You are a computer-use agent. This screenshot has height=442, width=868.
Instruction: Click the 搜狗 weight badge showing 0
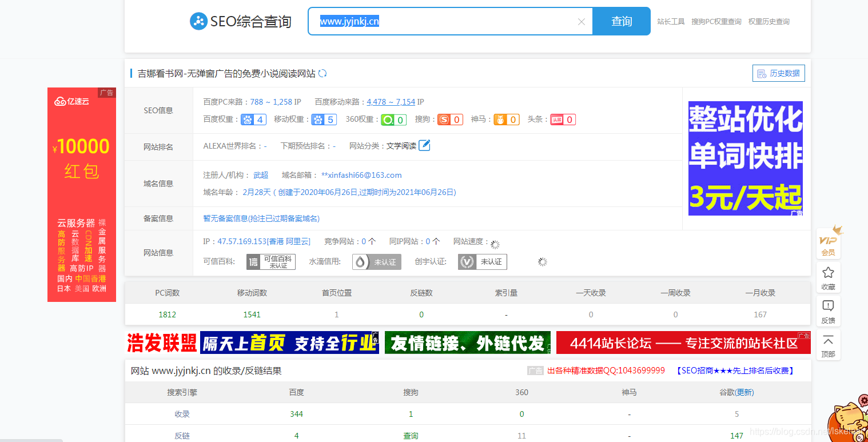coord(450,119)
